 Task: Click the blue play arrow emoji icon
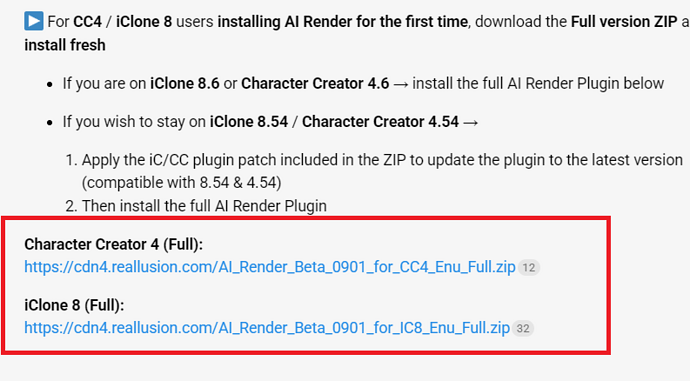click(34, 21)
